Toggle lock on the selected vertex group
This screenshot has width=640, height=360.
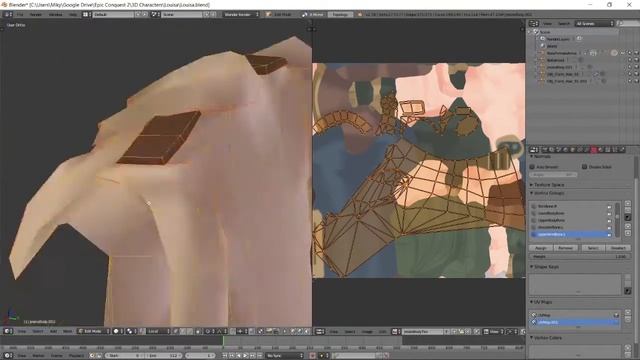pos(609,234)
